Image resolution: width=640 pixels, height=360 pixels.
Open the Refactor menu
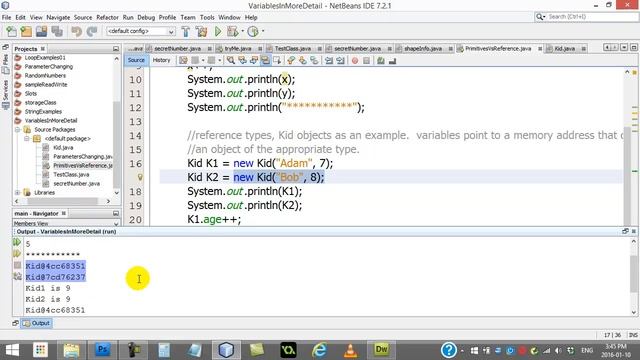coord(107,18)
